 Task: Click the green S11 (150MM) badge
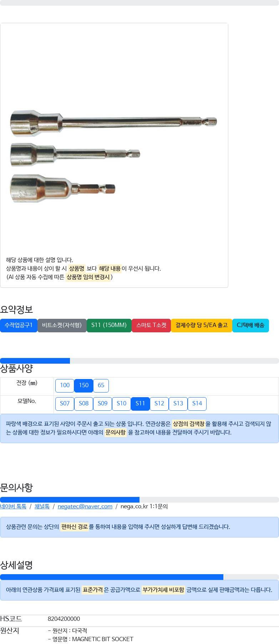point(109,325)
